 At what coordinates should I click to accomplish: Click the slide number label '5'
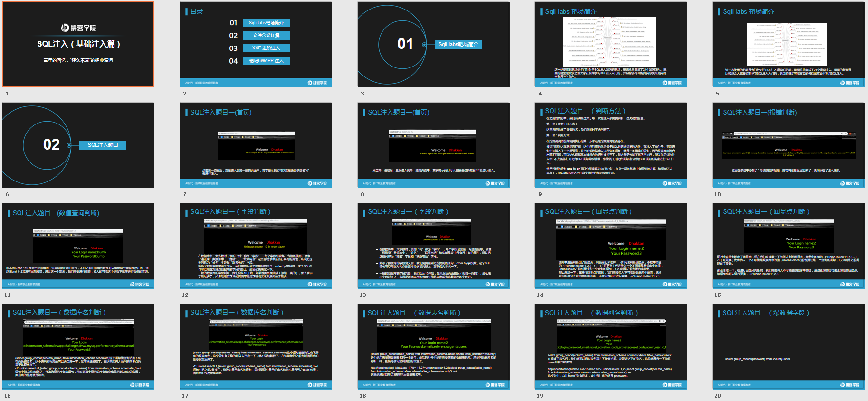click(718, 94)
